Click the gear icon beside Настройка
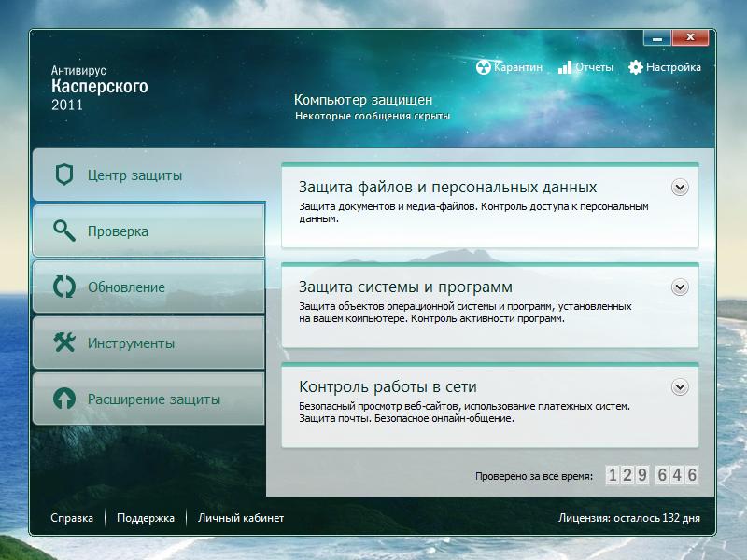Viewport: 747px width, 560px height. tap(636, 67)
